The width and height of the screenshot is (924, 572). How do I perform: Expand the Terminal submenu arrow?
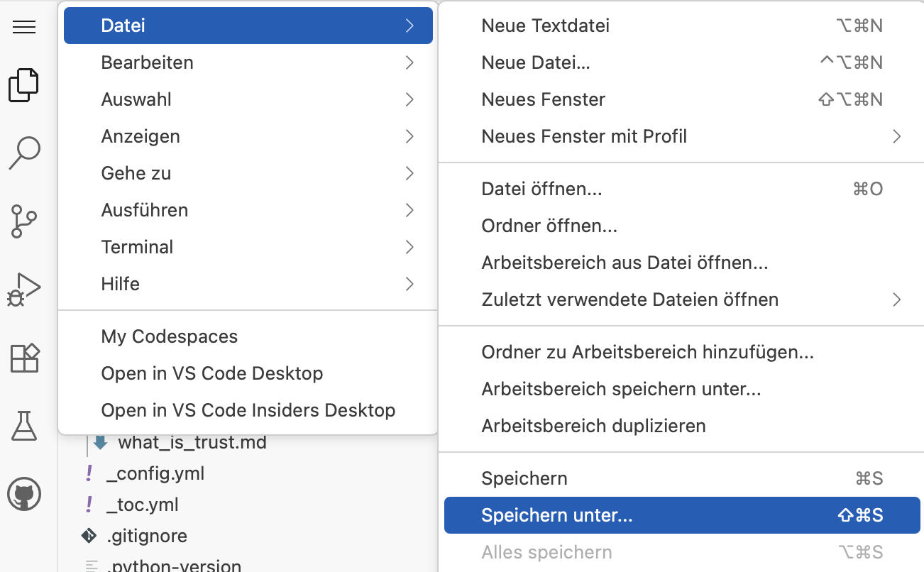409,247
